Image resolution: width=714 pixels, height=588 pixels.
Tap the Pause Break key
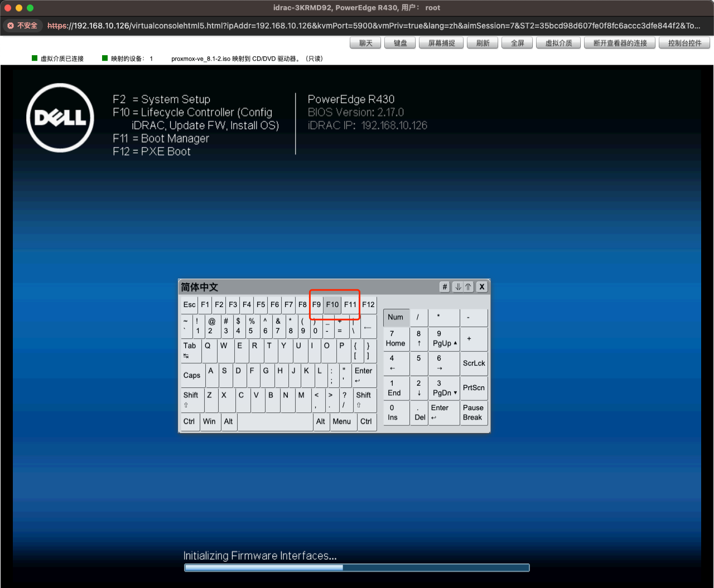[474, 412]
